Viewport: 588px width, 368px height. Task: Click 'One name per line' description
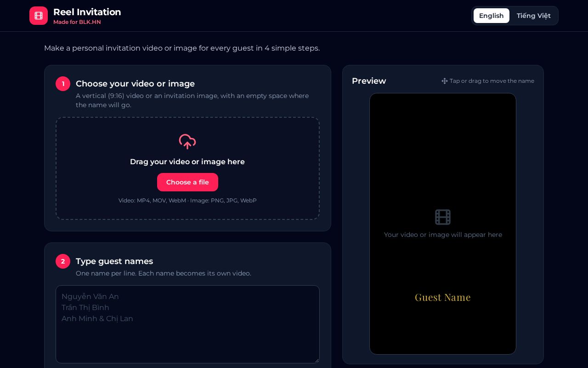tap(164, 273)
